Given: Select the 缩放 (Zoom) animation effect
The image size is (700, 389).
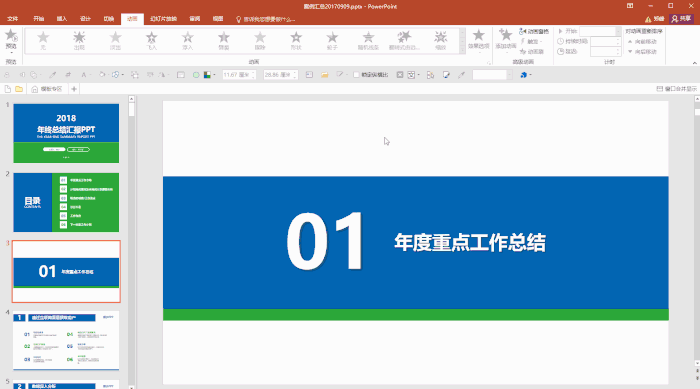Looking at the screenshot, I should (x=441, y=40).
